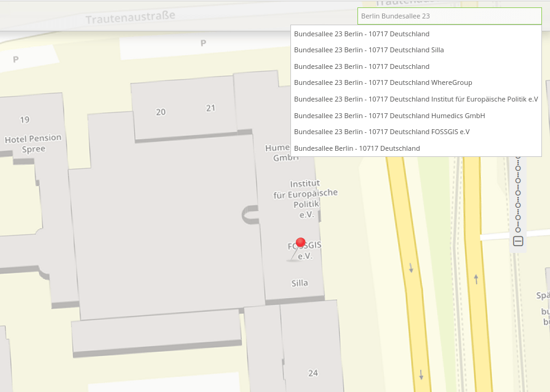
Task: Select Bundesallee Berlin suggestion without house number
Action: coord(357,148)
